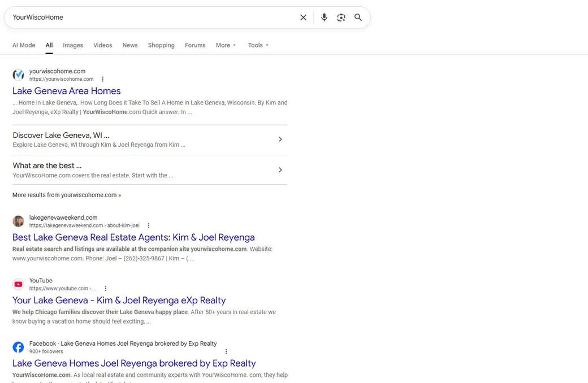The height and width of the screenshot is (383, 588).
Task: Open the Discover Lake Geneva, WI sitelink
Action: click(60, 135)
